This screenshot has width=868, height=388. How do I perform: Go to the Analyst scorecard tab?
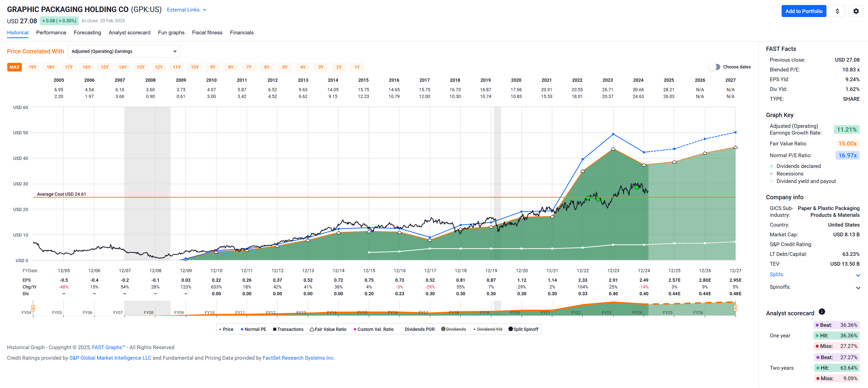click(129, 33)
